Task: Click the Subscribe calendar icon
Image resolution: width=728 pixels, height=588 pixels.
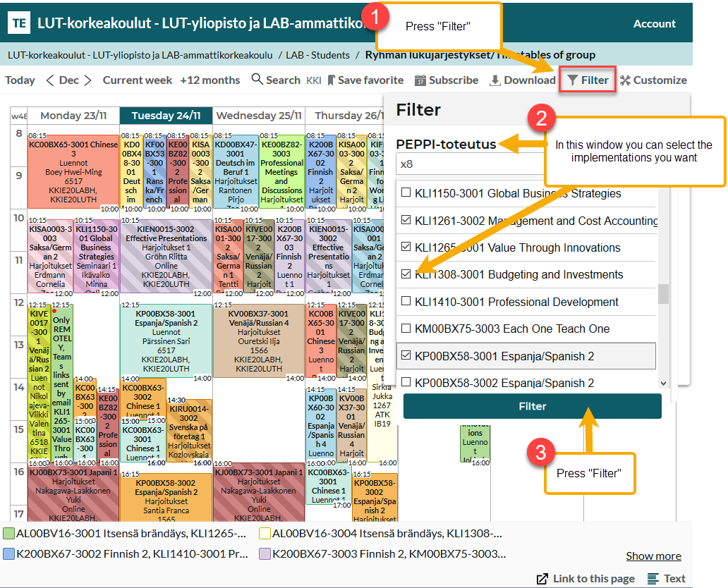Action: coord(420,80)
